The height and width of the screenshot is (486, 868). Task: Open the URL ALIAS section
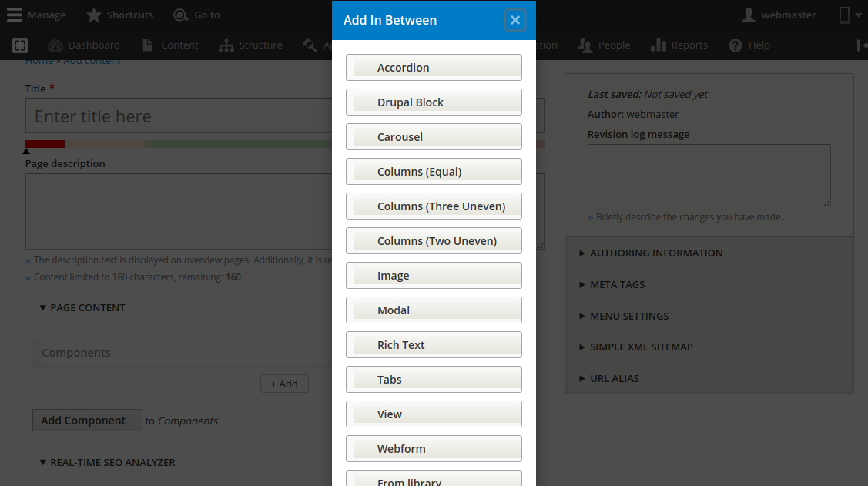(614, 378)
